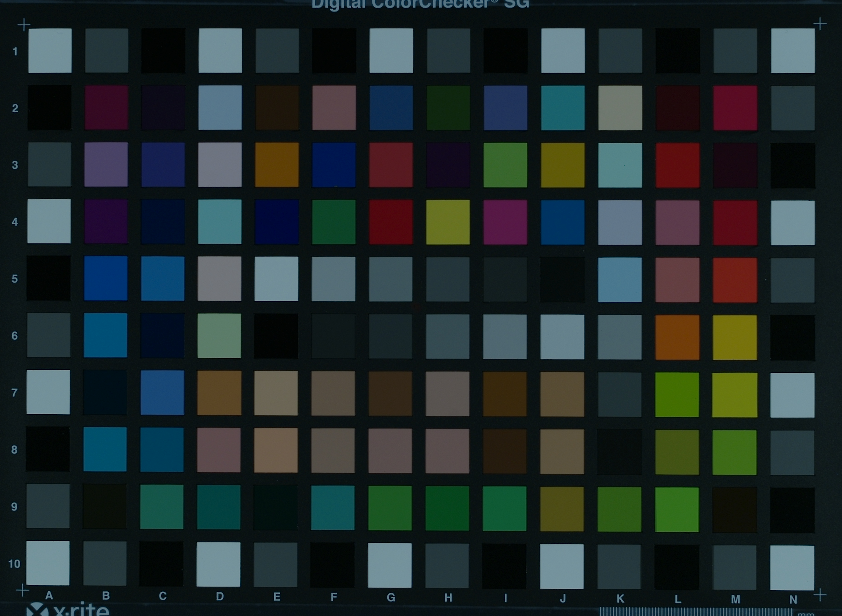Click the X-Rite logo
842x616 pixels.
(x=67, y=610)
